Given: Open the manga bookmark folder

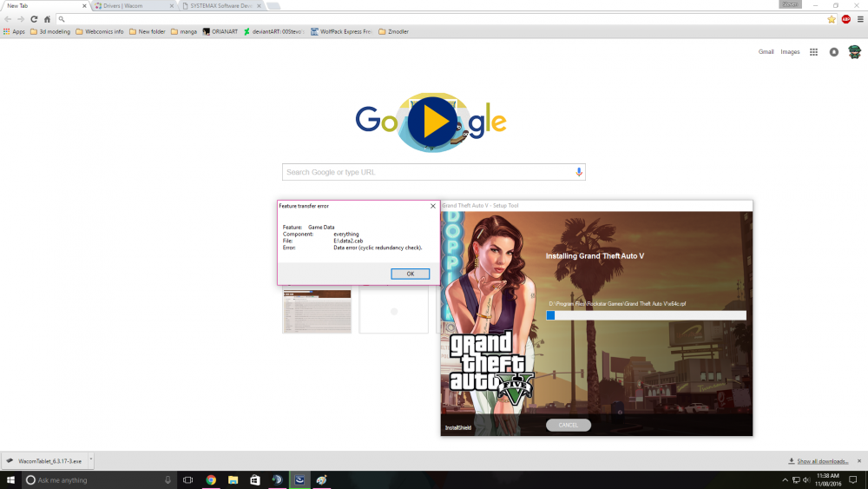Looking at the screenshot, I should coord(184,31).
